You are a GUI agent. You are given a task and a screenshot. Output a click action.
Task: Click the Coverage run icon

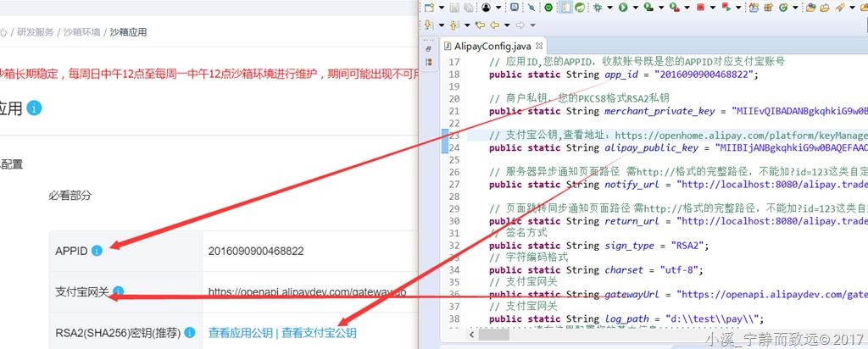[648, 7]
